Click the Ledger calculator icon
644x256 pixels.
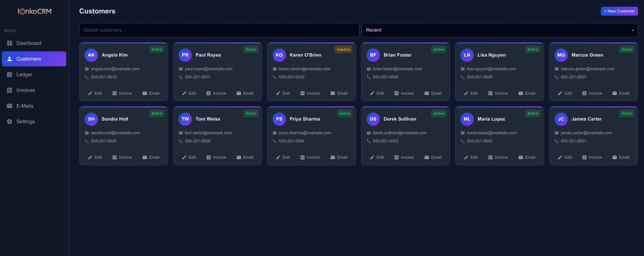pyautogui.click(x=10, y=74)
